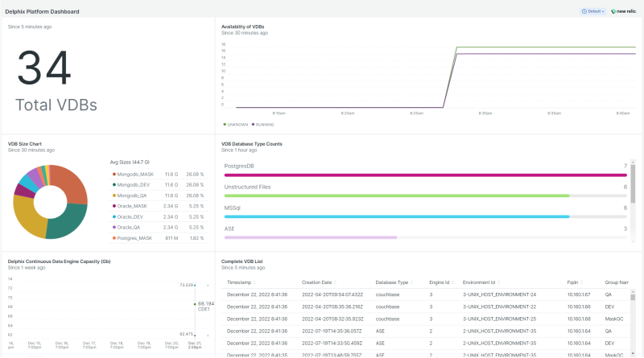Toggle the UNKNOWN legend series
Screen dimensions: 644x358
point(236,125)
